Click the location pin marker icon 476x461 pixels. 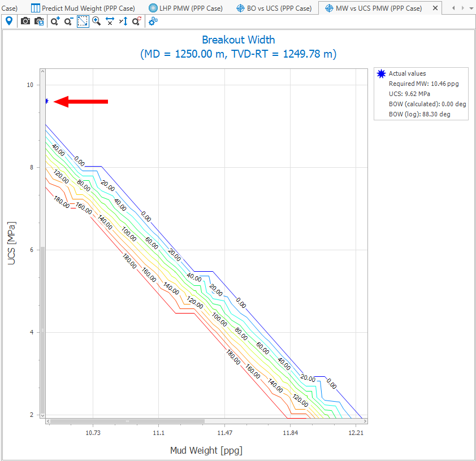pyautogui.click(x=9, y=21)
